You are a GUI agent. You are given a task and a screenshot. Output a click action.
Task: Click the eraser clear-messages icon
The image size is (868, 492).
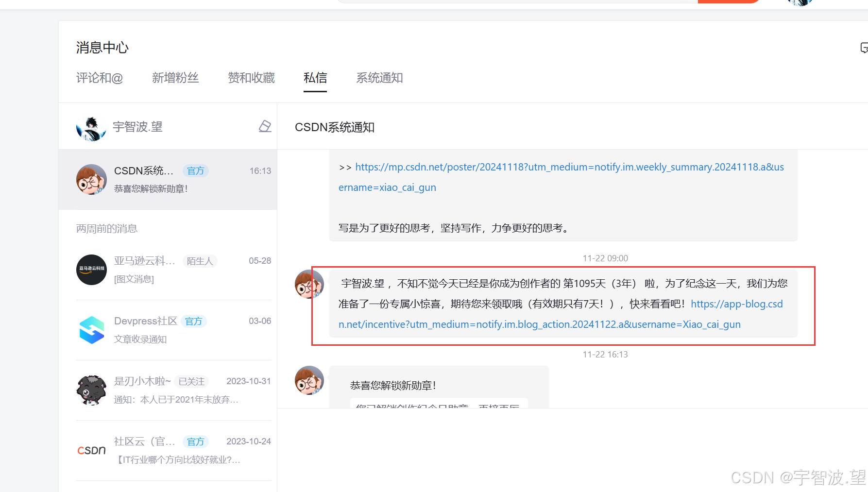coord(265,126)
